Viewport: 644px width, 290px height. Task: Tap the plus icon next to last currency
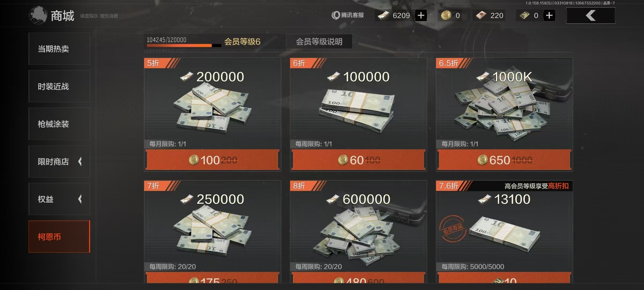549,15
